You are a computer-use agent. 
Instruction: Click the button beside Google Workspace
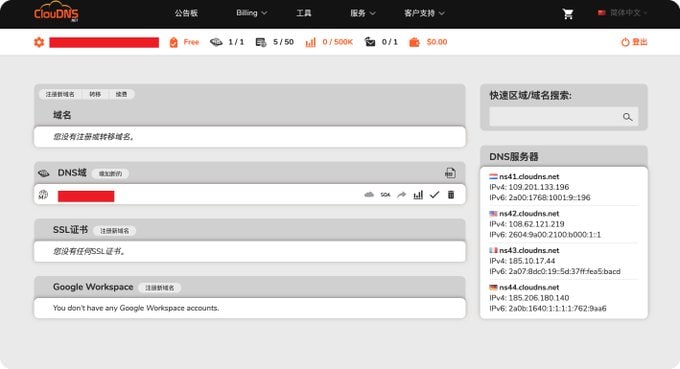pos(160,287)
